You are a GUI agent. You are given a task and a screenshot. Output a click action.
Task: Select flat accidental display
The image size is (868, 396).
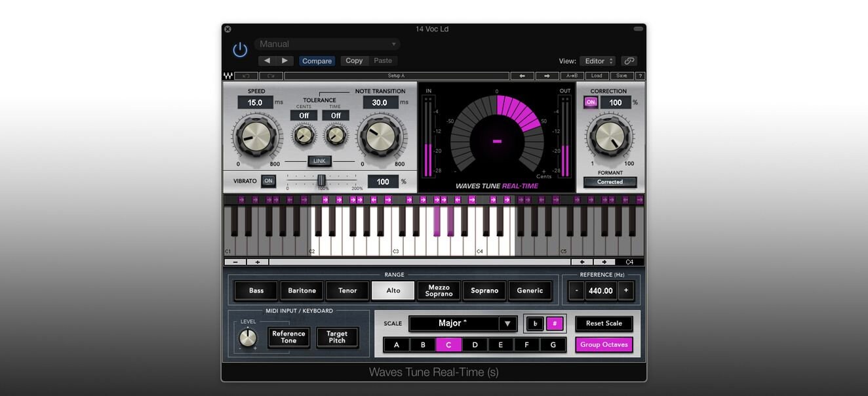click(x=535, y=323)
